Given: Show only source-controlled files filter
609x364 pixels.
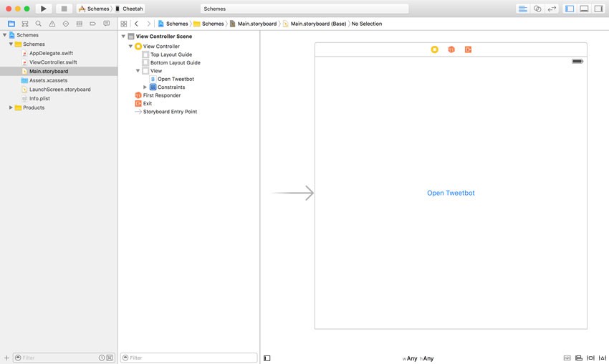Looking at the screenshot, I should [110, 358].
